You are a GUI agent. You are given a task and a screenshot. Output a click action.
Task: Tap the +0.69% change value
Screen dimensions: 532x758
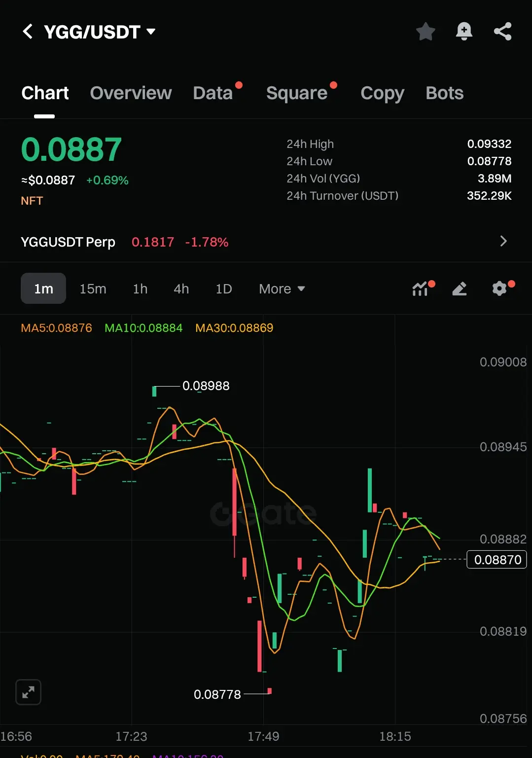(x=107, y=180)
